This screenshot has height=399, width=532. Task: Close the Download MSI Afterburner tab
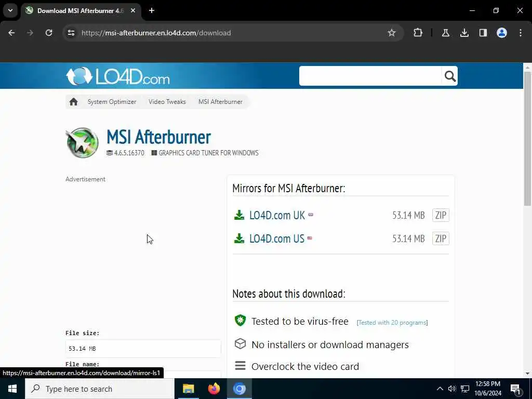point(133,10)
